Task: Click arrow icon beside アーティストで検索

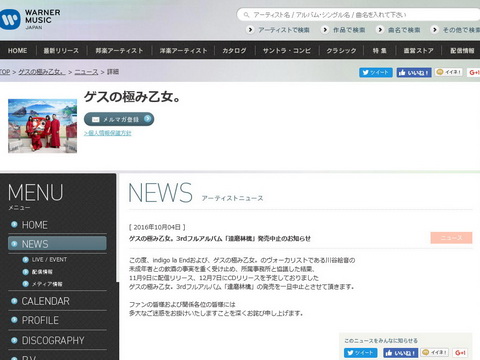Action: [x=250, y=30]
